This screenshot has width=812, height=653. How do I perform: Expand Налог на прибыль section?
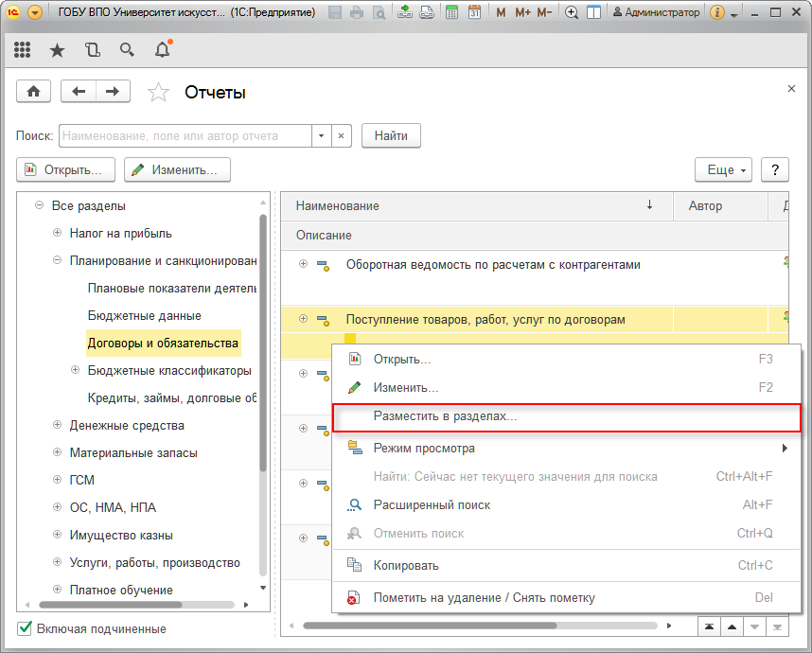click(x=58, y=233)
